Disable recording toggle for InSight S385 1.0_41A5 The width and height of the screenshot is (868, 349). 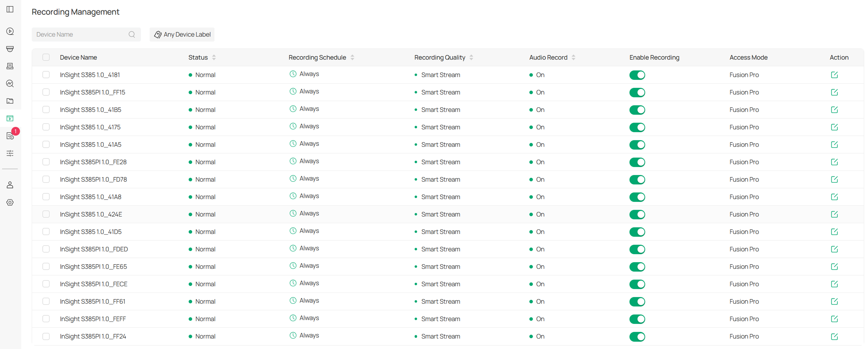[637, 145]
